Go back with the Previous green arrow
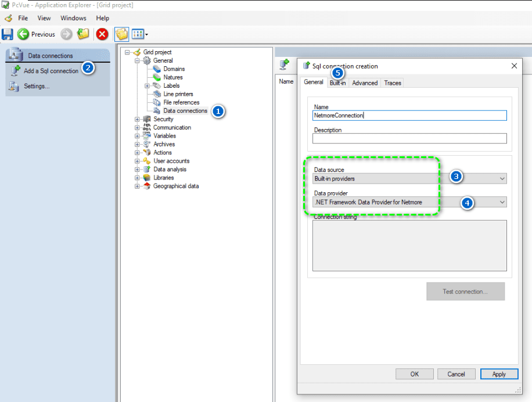Viewport: 532px width, 402px height. point(23,34)
